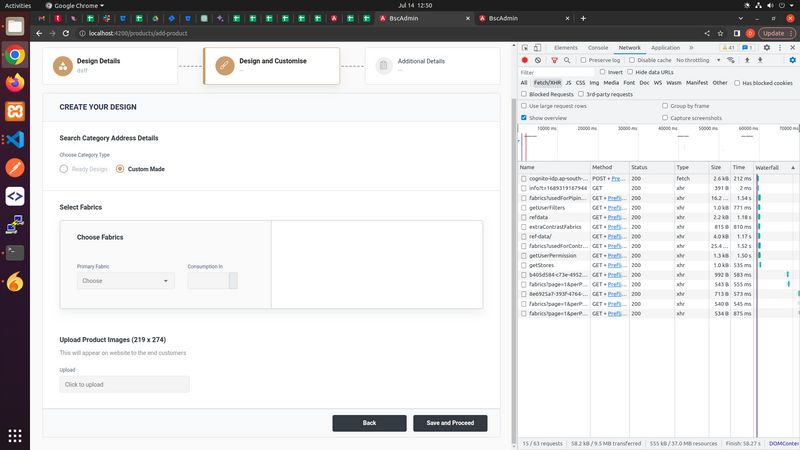
Task: Open the DevTools network search magnifier
Action: tap(567, 60)
